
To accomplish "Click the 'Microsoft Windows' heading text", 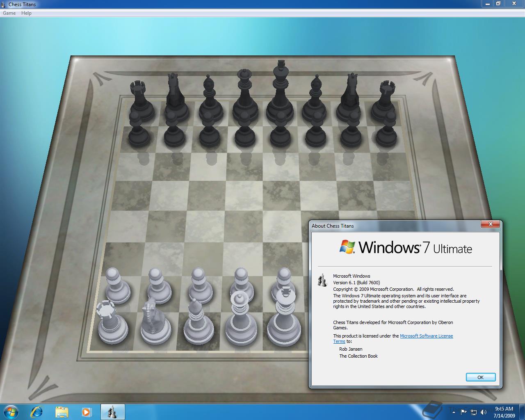I will [352, 276].
